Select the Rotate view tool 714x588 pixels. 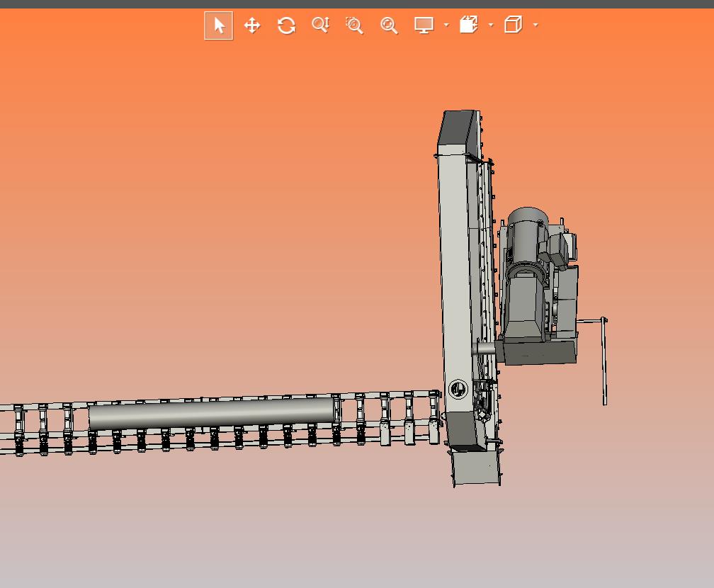coord(286,26)
